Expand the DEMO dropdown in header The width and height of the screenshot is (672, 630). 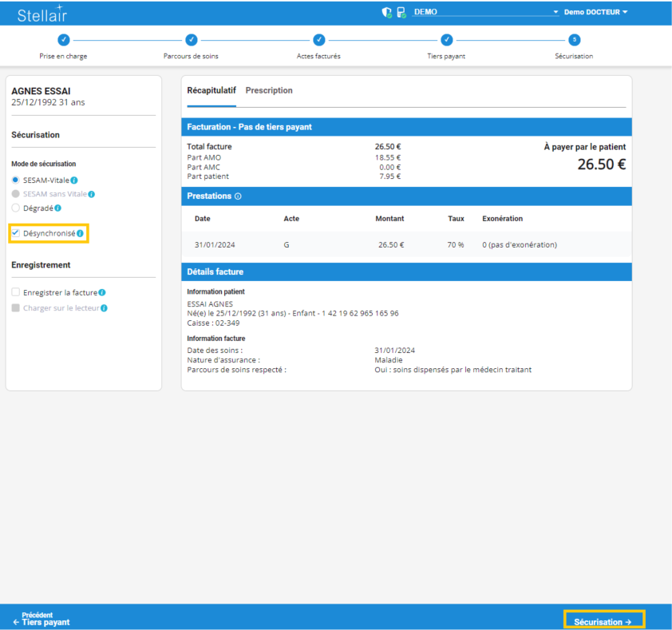[x=555, y=13]
